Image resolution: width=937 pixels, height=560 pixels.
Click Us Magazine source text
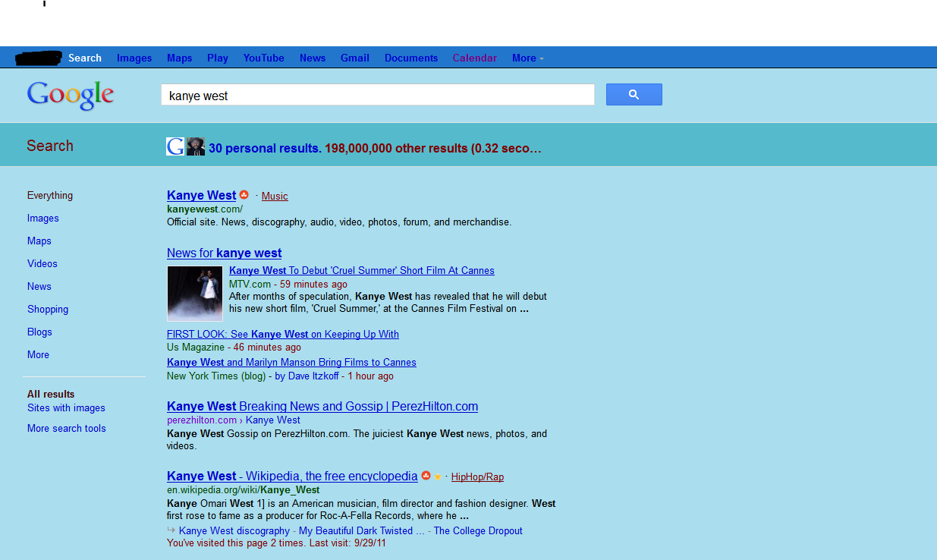coord(196,347)
